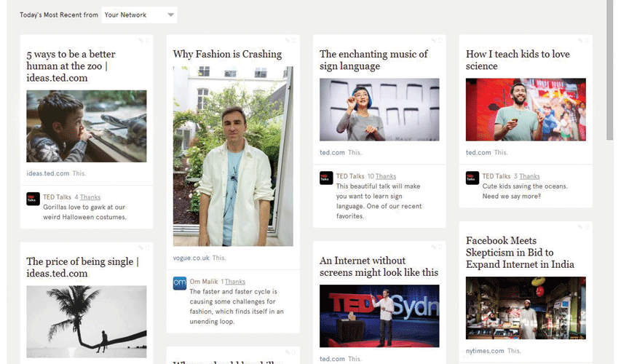Screen dimensions: 621x364
Task: Click 'Gorillas love to gawk' comment text
Action: [84, 213]
